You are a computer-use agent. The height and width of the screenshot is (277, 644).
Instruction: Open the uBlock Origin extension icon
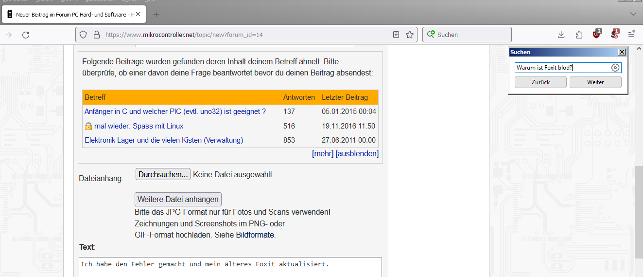click(x=597, y=34)
